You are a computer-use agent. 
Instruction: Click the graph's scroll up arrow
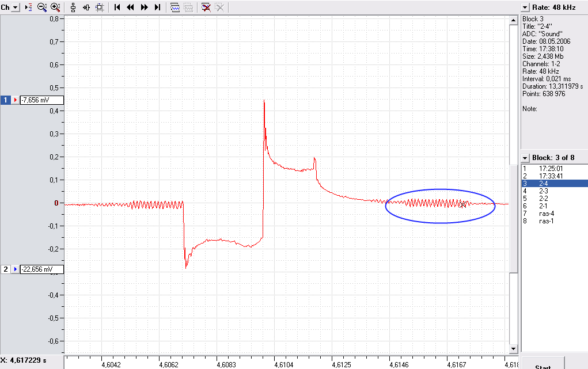[513, 20]
